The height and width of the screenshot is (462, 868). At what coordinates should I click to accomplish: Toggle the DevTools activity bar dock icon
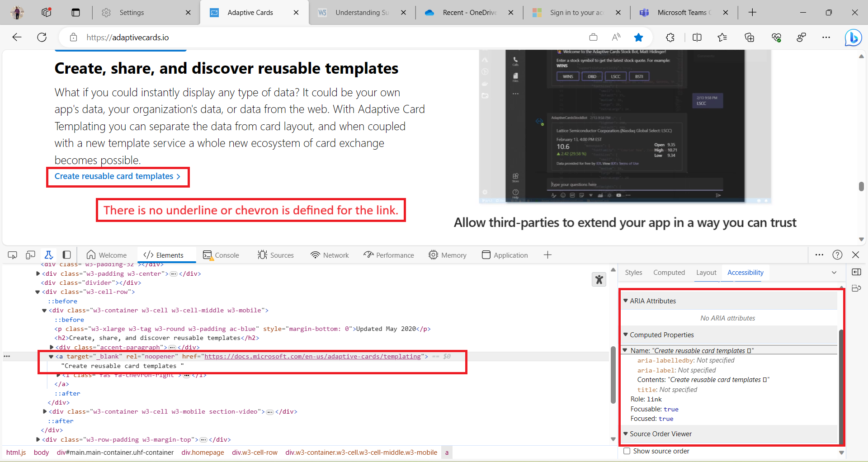coord(66,255)
